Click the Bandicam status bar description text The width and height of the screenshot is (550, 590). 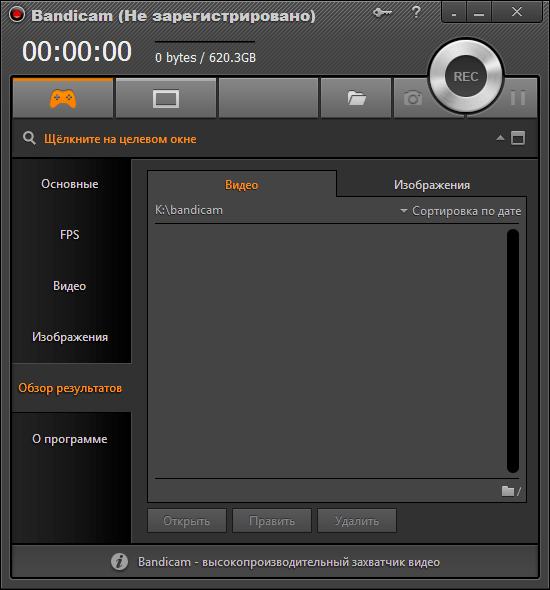click(x=289, y=562)
